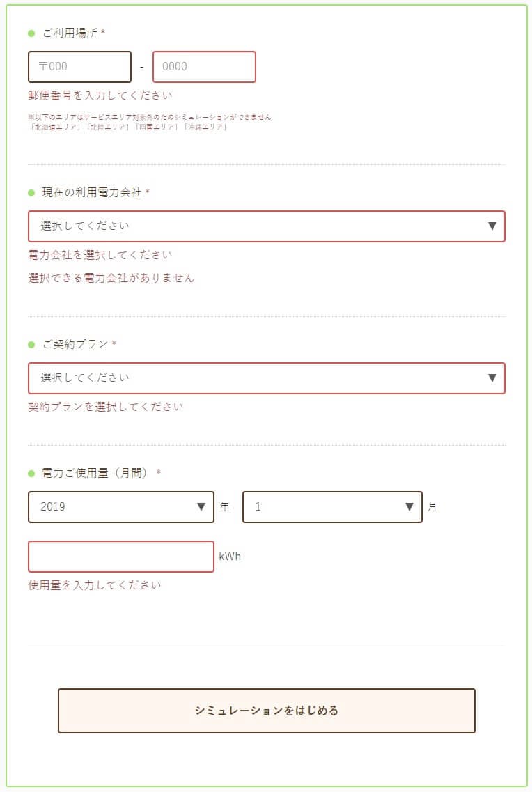This screenshot has height=792, width=532.
Task: Click the triangle arrow of the month selector
Action: click(409, 506)
